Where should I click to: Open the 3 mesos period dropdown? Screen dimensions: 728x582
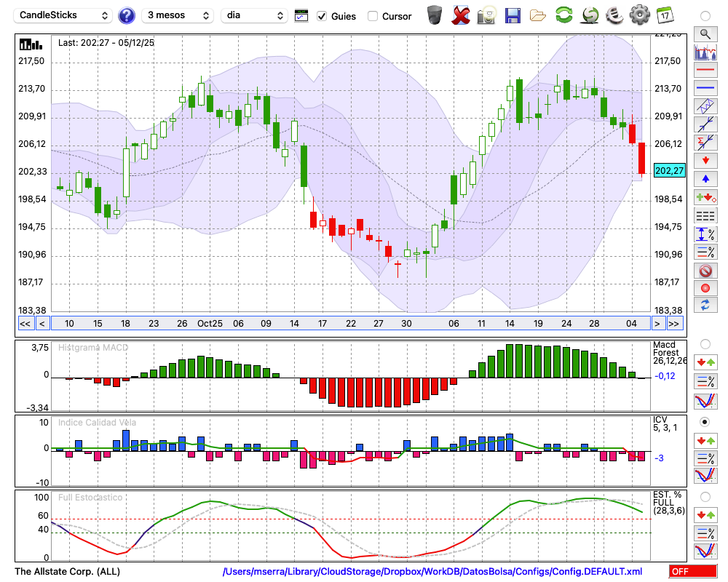178,15
